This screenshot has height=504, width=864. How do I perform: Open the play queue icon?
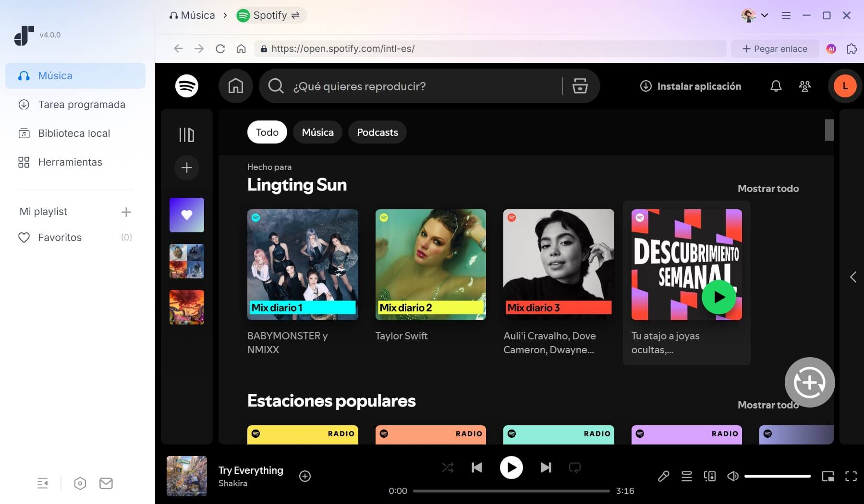(x=686, y=476)
